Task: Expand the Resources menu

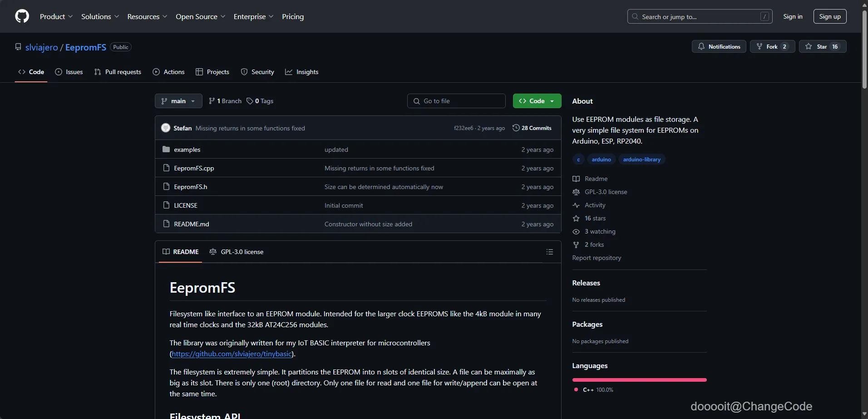Action: 147,16
